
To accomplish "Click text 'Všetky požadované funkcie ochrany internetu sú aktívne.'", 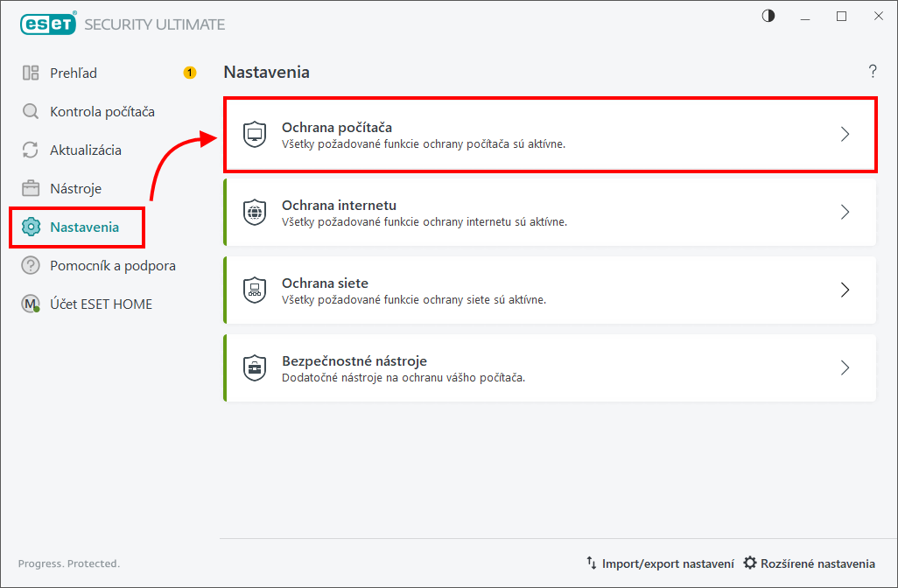I will coord(424,222).
